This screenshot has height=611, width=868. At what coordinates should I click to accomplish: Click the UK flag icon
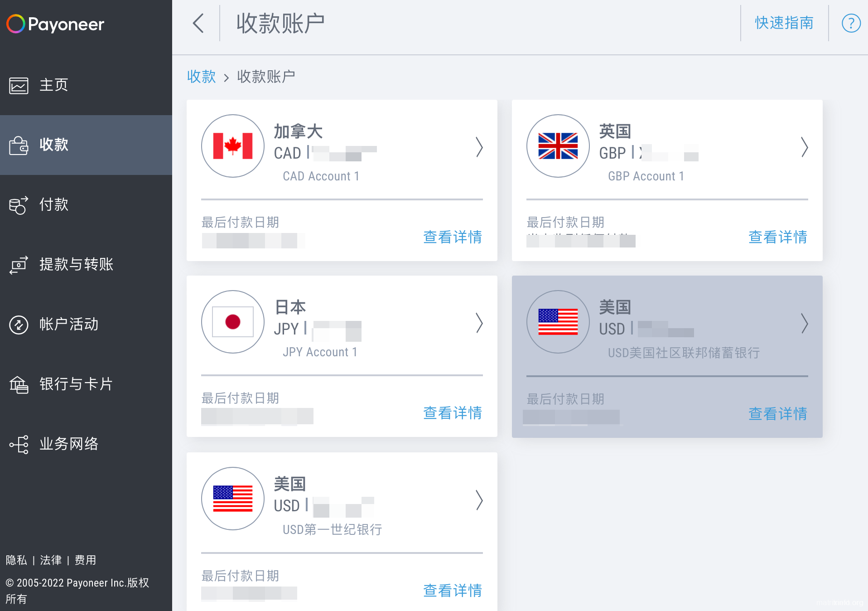click(x=558, y=146)
